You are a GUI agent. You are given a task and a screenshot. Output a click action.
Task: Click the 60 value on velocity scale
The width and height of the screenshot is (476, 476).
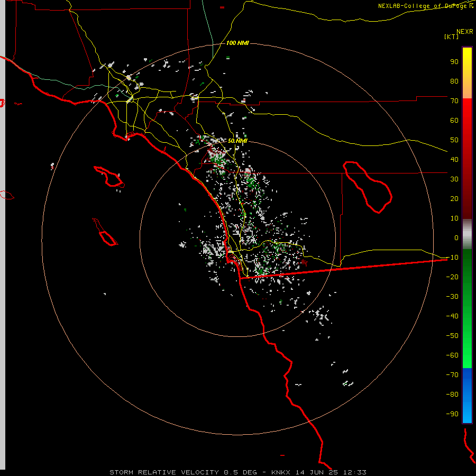pyautogui.click(x=454, y=120)
